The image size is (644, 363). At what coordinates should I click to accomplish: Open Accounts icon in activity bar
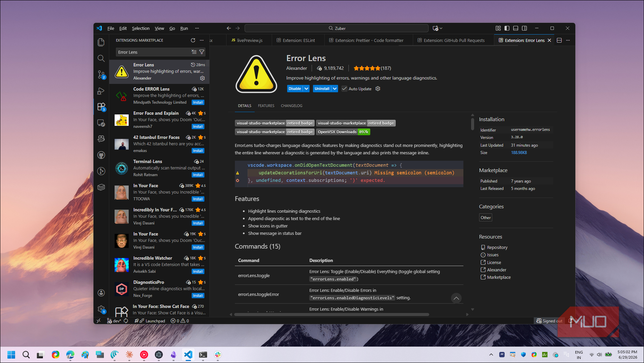101,293
